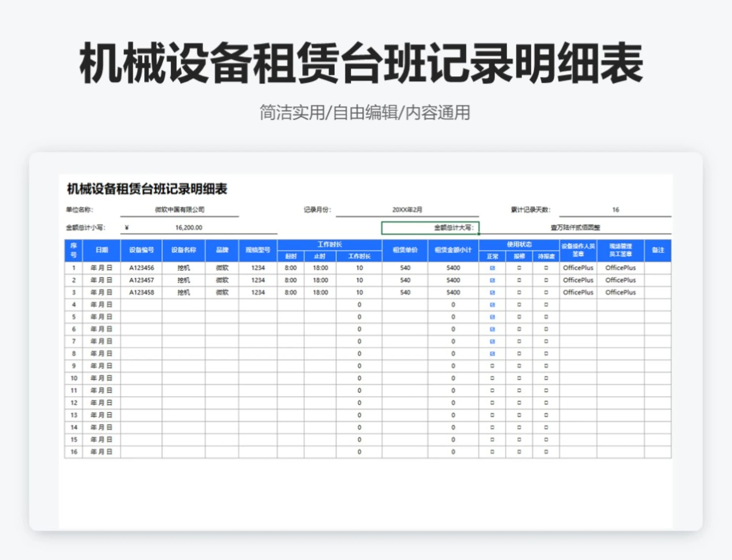Check the 报修 checkbox in row 1
The image size is (732, 560).
pyautogui.click(x=519, y=268)
